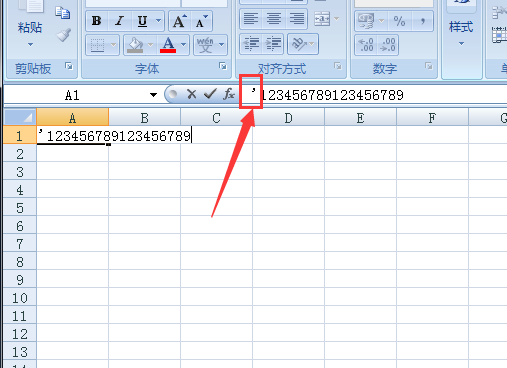Open font color dropdown arrow
Screen dimensions: 507x368
[x=184, y=45]
